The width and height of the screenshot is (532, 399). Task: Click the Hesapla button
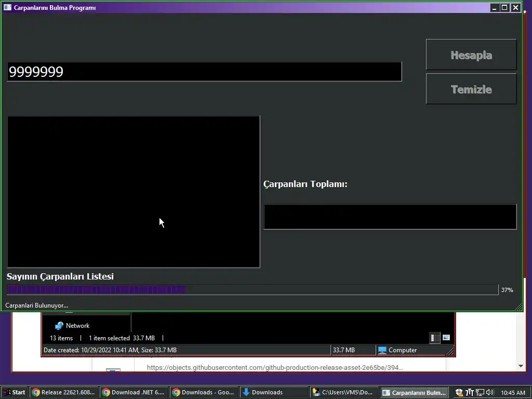471,55
